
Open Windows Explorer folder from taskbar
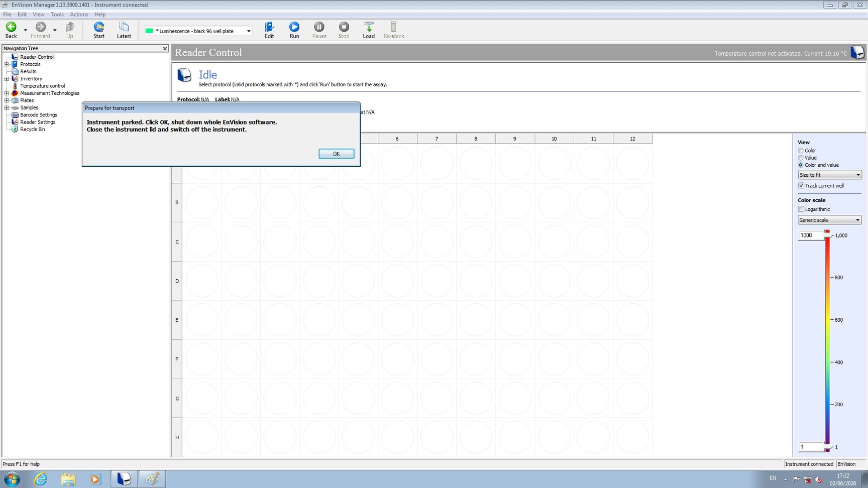tap(68, 479)
